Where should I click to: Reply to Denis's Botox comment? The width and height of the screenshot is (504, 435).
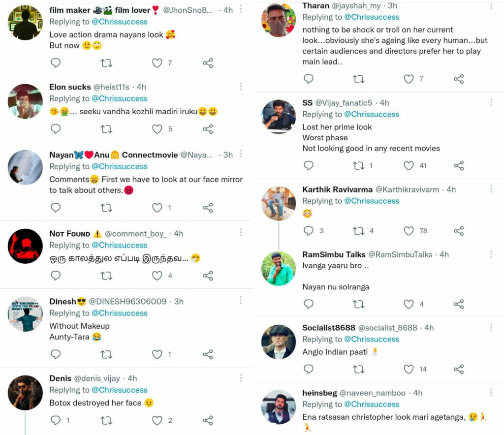point(56,420)
